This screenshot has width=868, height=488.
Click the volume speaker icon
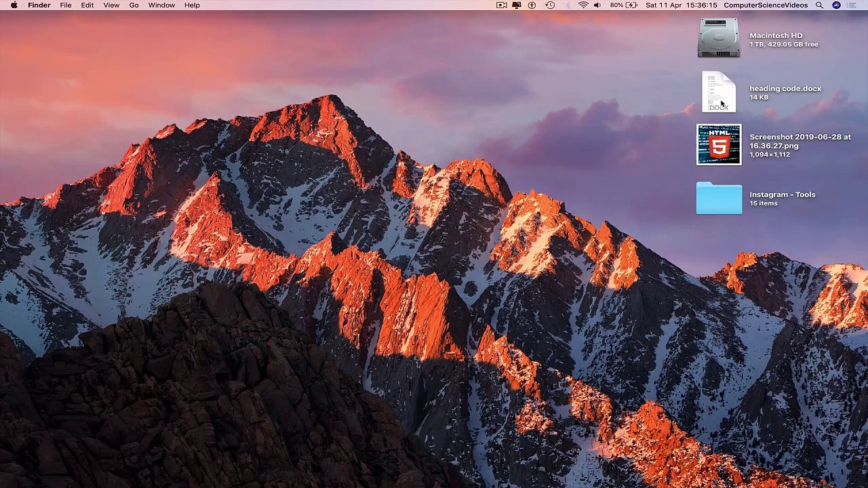coord(597,5)
